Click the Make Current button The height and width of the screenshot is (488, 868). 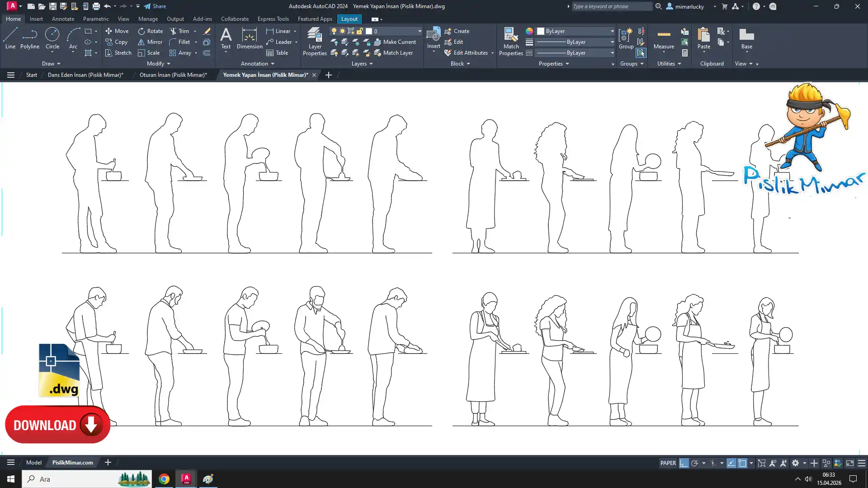click(395, 42)
